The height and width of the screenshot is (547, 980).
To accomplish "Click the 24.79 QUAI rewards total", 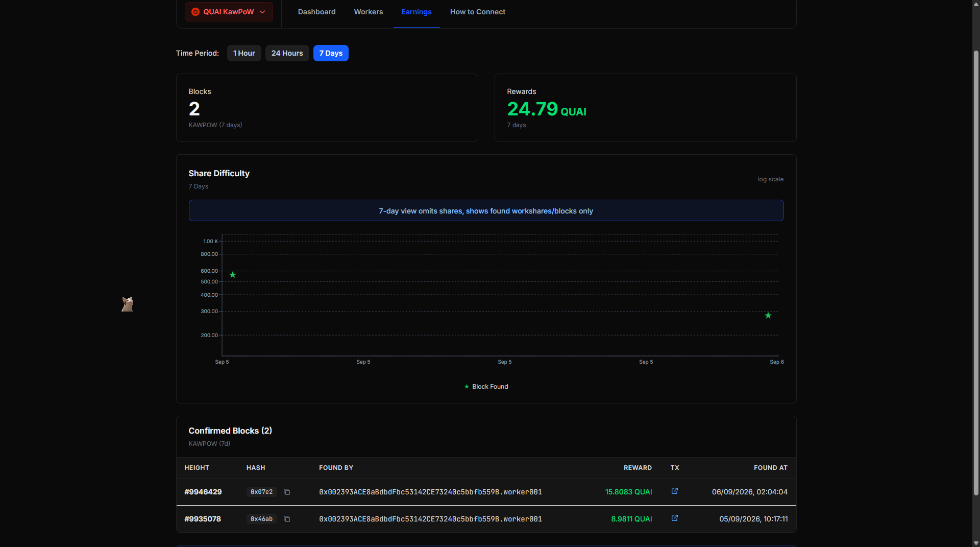I will click(x=547, y=109).
